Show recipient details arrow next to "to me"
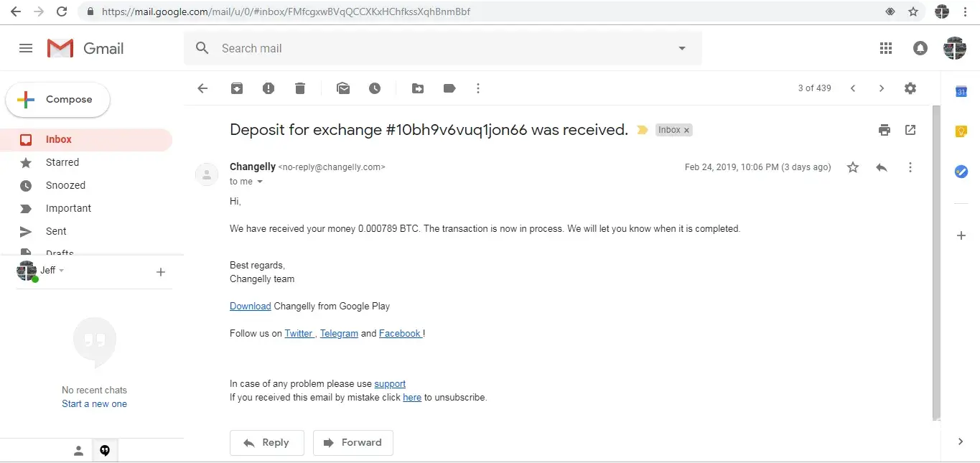Screen dimensions: 980x463 coord(260,182)
